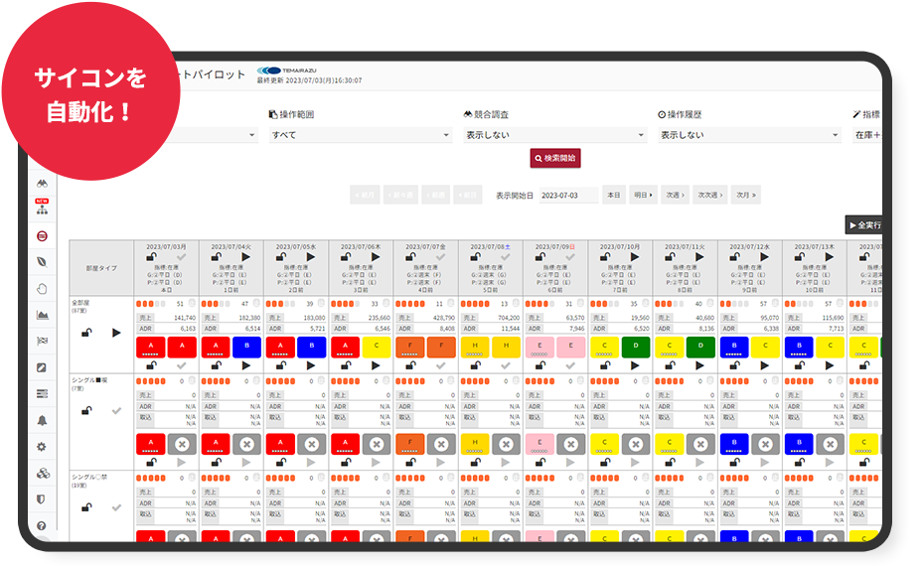Open the question mark help sidebar icon

(42, 525)
